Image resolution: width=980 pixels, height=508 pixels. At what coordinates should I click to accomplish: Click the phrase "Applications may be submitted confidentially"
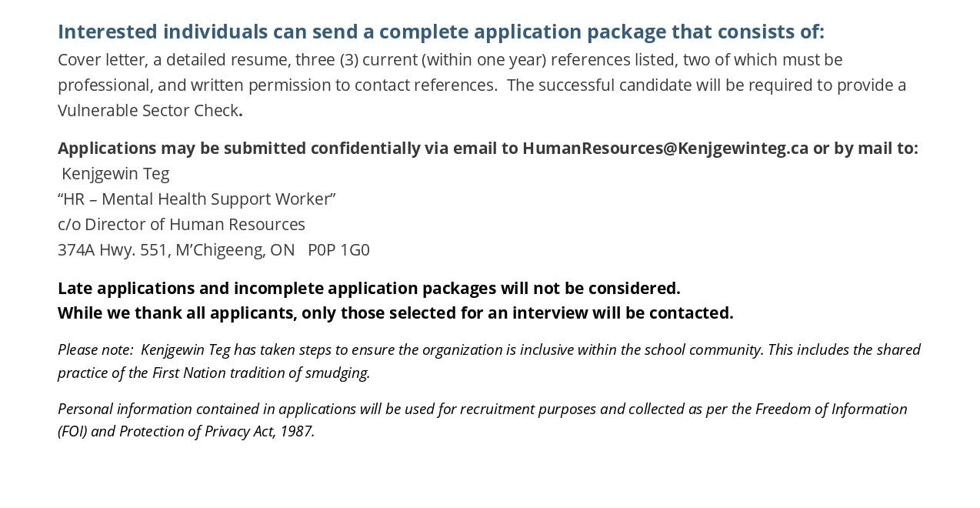tap(239, 148)
